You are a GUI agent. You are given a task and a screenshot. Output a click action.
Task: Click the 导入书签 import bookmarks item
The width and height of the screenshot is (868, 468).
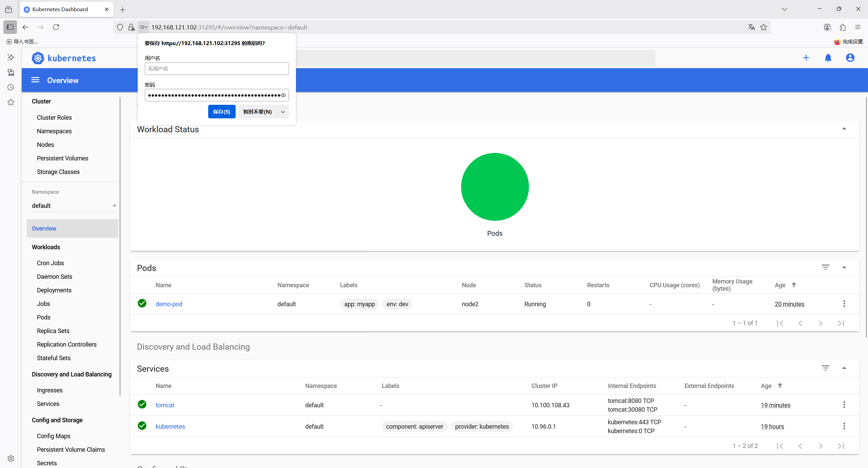22,42
